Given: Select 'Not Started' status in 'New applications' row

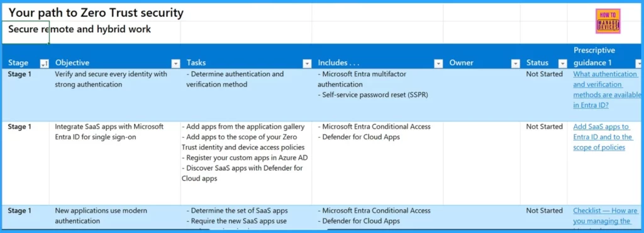Looking at the screenshot, I should (x=544, y=217).
